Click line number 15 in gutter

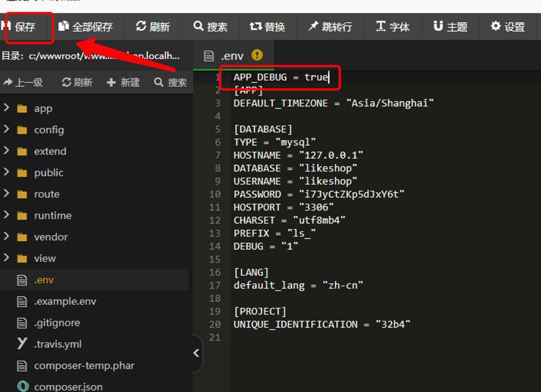(x=215, y=259)
